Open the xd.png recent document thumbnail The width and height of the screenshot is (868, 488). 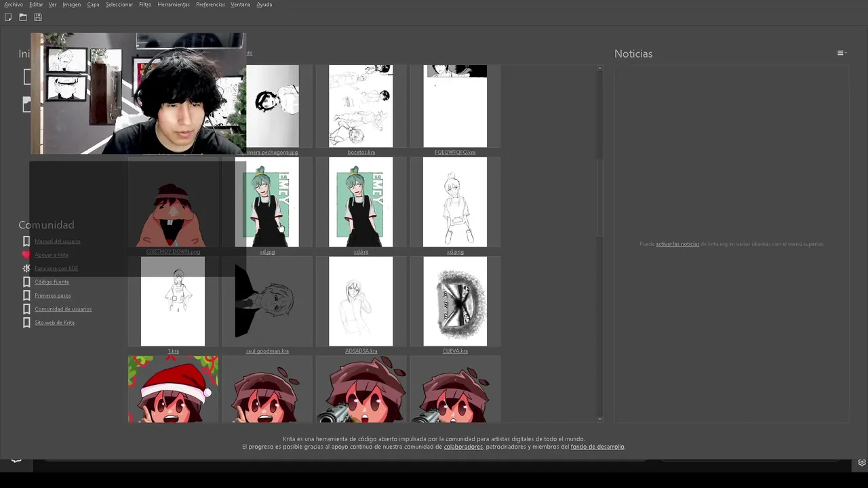(x=455, y=202)
